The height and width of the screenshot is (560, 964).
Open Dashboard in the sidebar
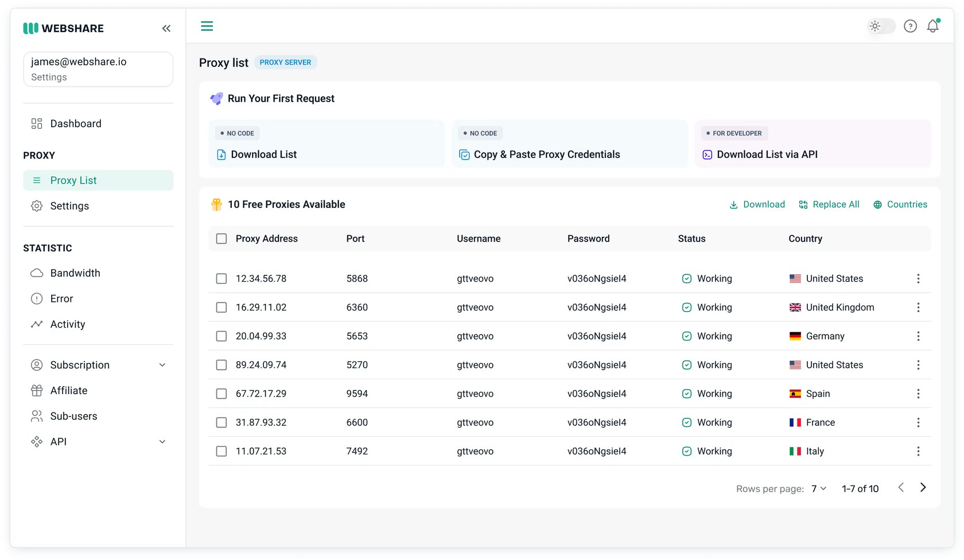pyautogui.click(x=98, y=123)
